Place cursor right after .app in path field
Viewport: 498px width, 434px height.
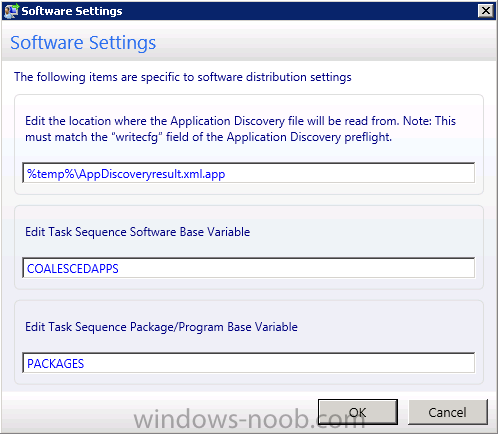(x=226, y=174)
